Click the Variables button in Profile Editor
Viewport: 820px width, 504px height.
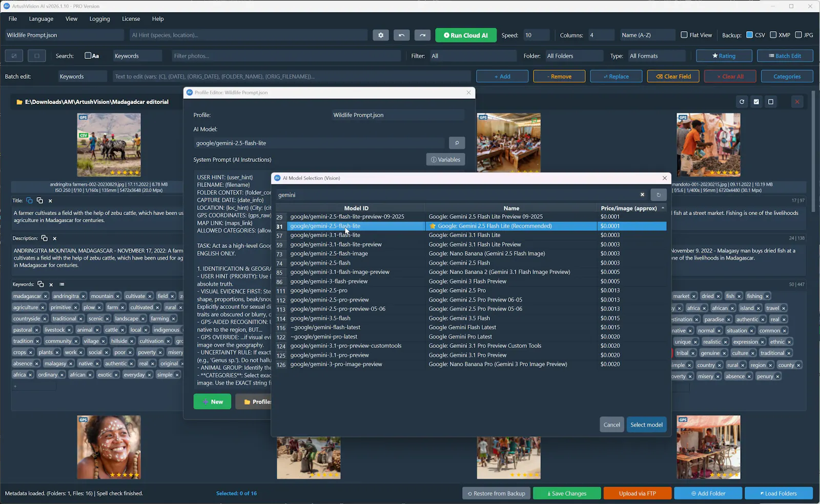[x=445, y=160]
